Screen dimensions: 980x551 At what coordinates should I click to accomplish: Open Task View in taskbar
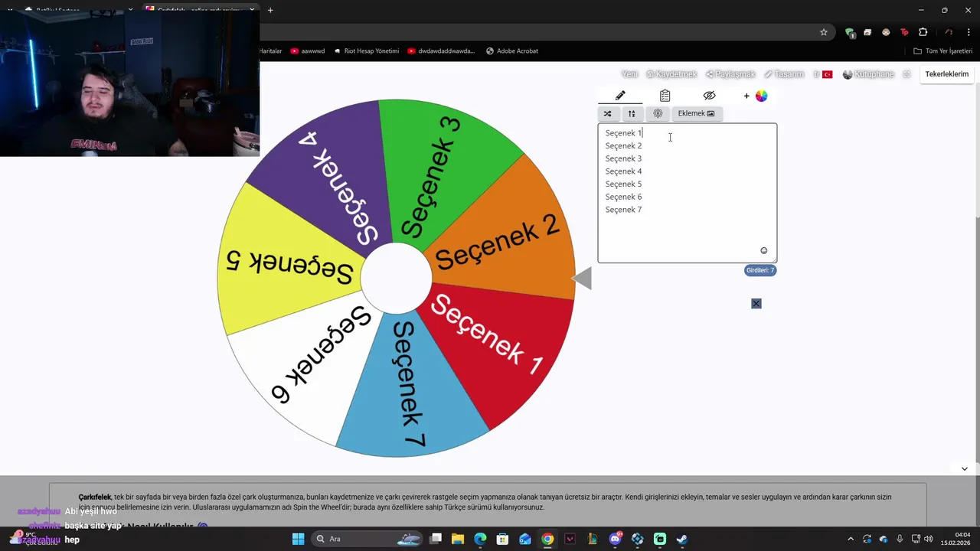(436, 539)
